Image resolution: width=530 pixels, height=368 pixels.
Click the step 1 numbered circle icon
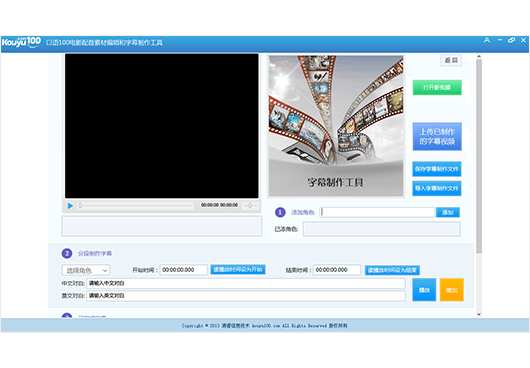point(280,212)
